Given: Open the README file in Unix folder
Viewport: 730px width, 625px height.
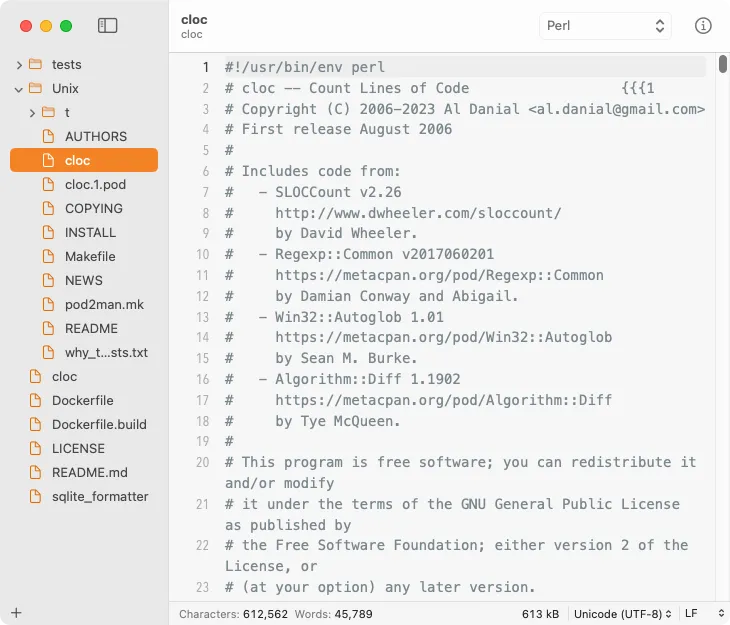Looking at the screenshot, I should 84,328.
